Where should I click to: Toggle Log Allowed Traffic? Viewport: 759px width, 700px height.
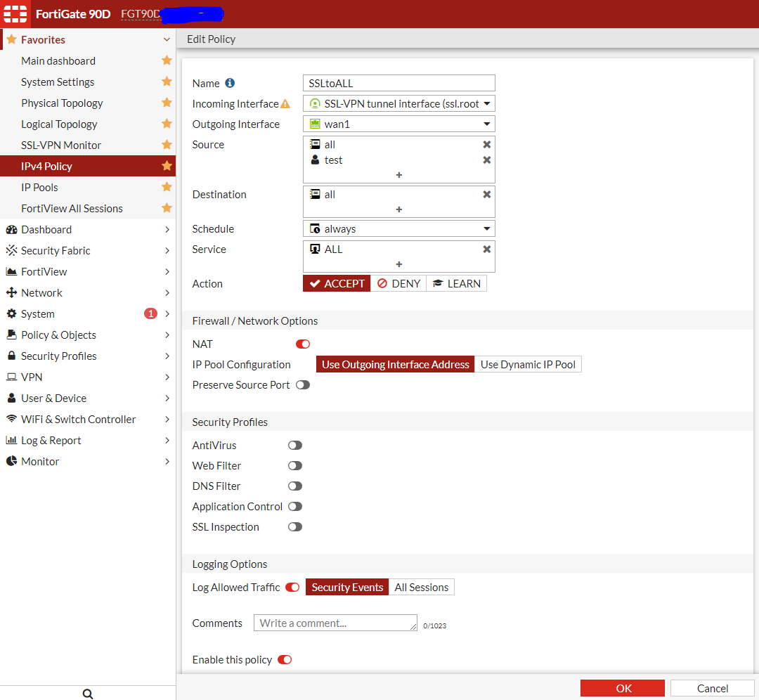(293, 588)
